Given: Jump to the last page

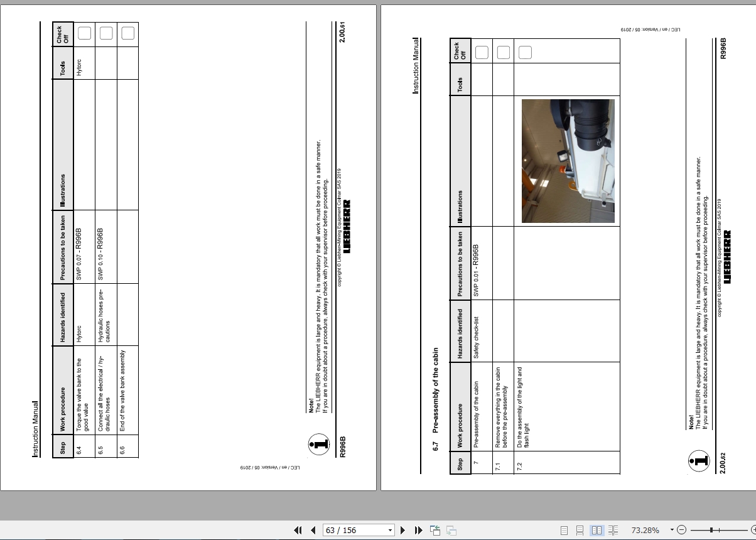Looking at the screenshot, I should click(x=418, y=530).
